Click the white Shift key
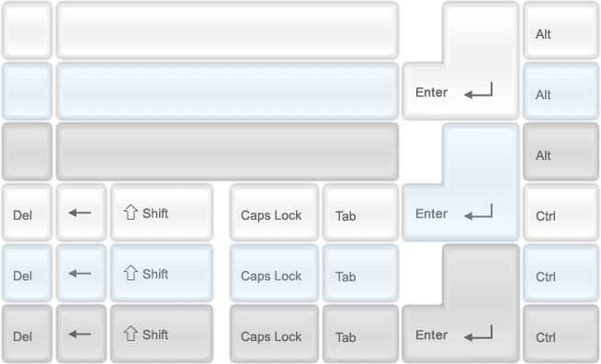The image size is (601, 364). pyautogui.click(x=162, y=212)
